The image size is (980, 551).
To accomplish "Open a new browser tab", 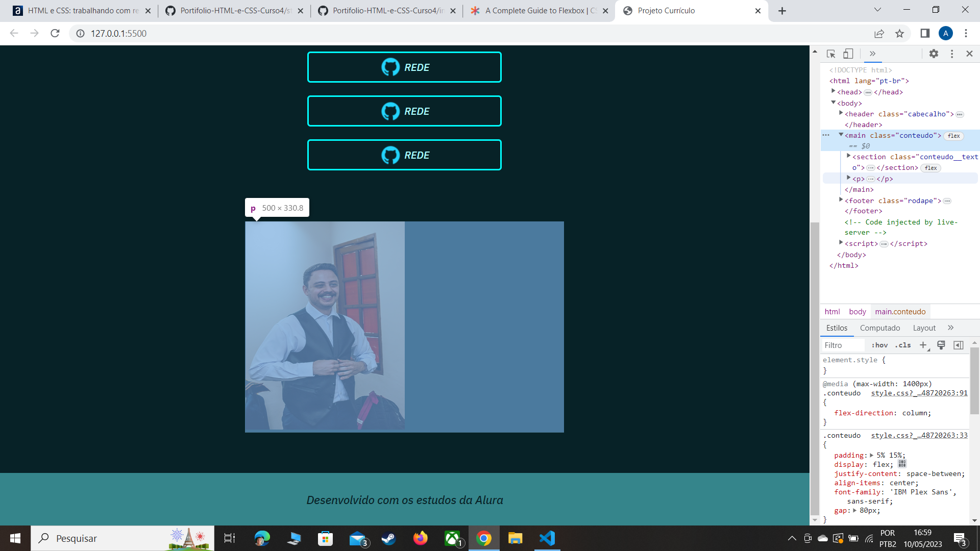I will click(x=782, y=11).
